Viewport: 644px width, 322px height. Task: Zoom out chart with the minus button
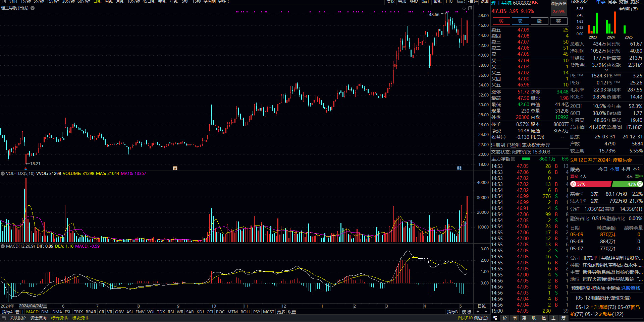click(486, 312)
